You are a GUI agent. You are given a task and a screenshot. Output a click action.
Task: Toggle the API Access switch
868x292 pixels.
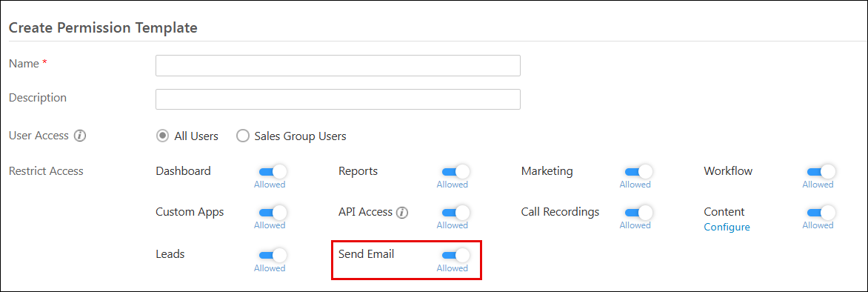coord(455,212)
